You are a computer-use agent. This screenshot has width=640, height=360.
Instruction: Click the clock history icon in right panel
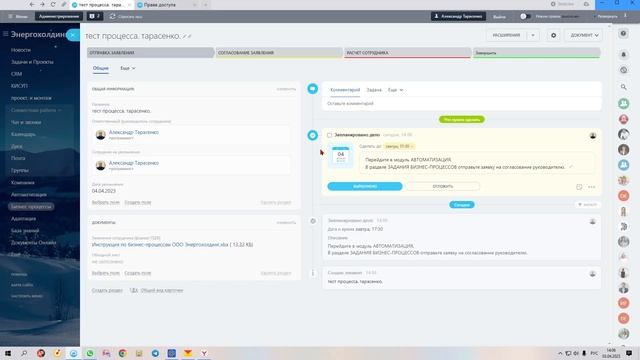click(623, 70)
